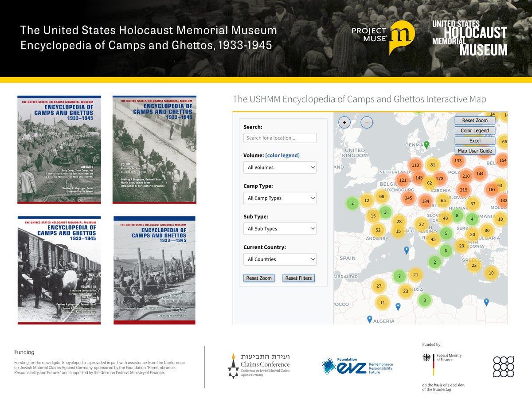
Task: Click the blue map pin east of Cyprus
Action: tap(486, 302)
